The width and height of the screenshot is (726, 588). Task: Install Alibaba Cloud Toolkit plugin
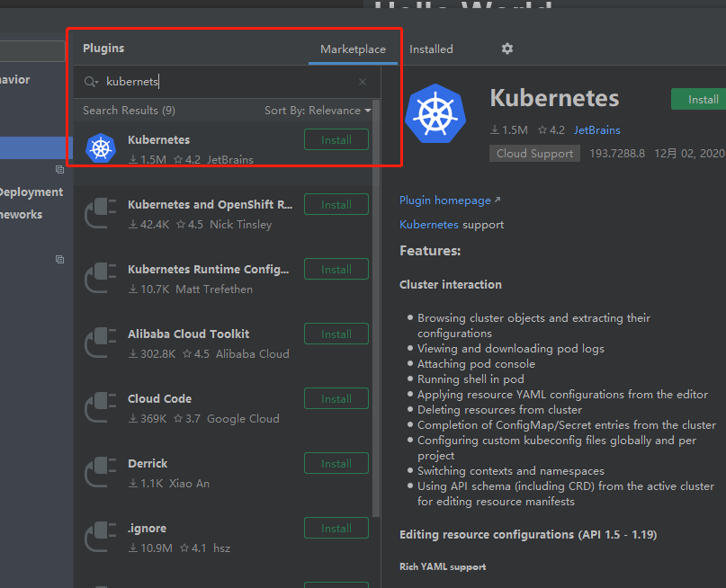[x=336, y=334]
